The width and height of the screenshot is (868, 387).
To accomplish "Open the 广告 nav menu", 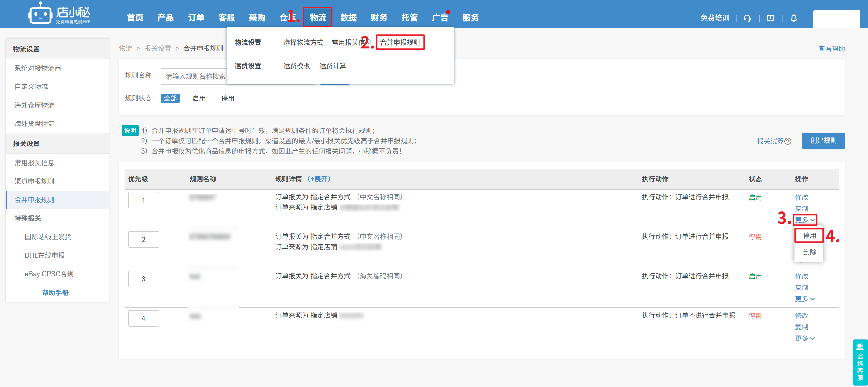I will [440, 17].
